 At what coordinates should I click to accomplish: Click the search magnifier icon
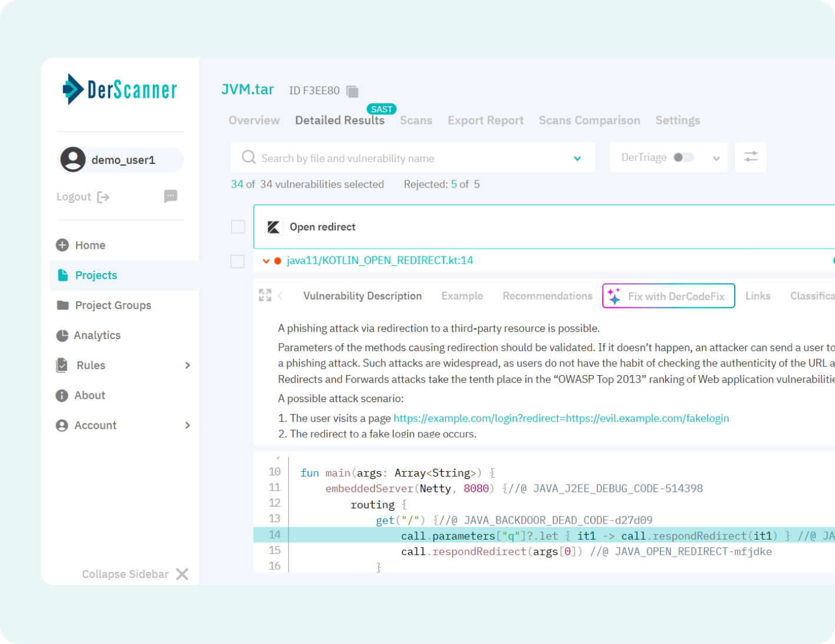(248, 157)
